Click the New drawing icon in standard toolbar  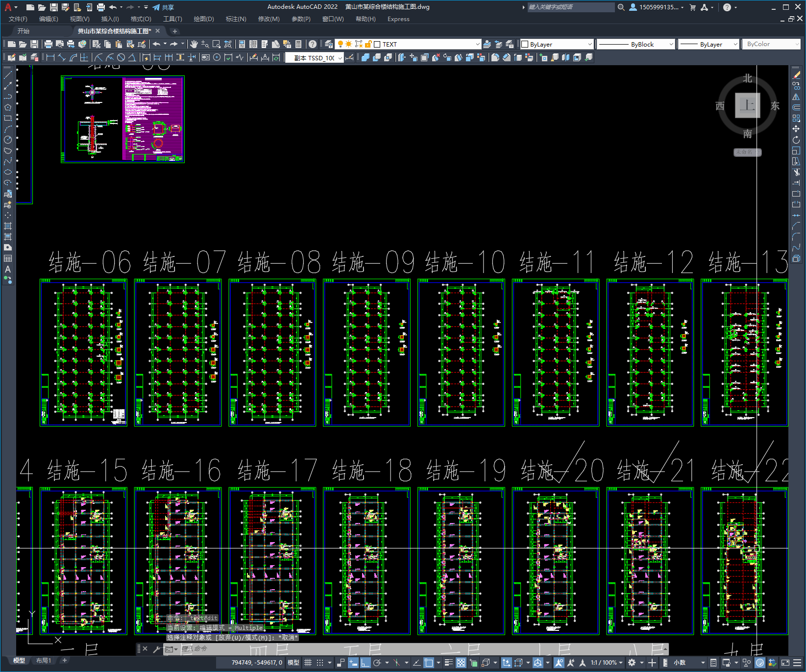(x=12, y=44)
